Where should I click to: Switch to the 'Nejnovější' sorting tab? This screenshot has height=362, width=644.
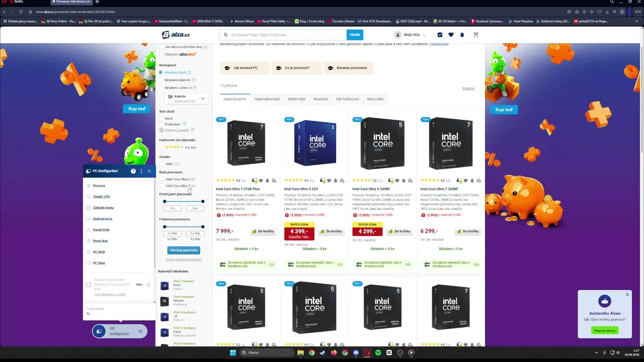tap(375, 99)
